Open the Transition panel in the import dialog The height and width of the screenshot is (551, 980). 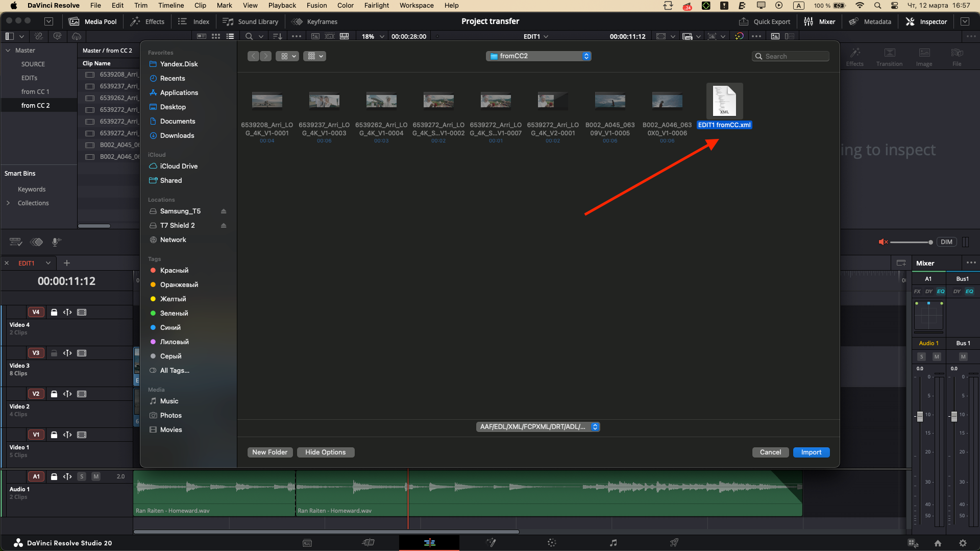click(x=889, y=56)
